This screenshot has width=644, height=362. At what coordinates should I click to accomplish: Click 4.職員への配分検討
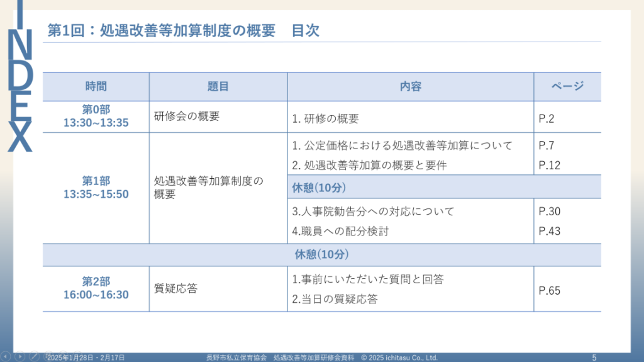click(340, 231)
